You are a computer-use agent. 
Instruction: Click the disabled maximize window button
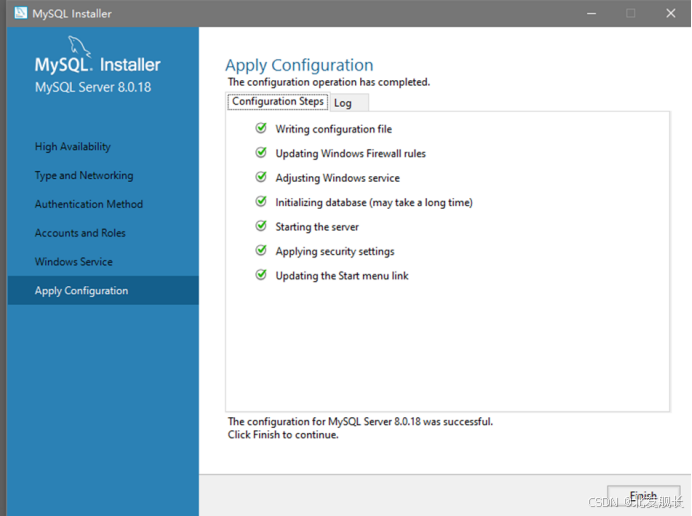point(631,13)
